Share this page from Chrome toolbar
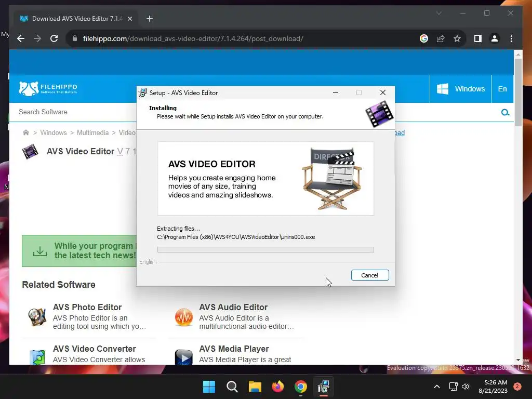This screenshot has width=532, height=399. click(441, 38)
